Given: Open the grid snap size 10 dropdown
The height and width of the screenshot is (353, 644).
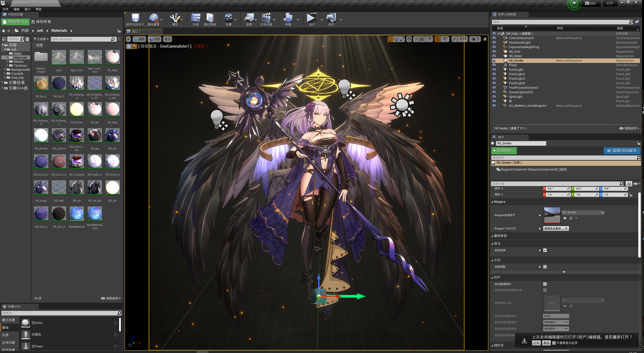Looking at the screenshot, I should click(x=429, y=39).
